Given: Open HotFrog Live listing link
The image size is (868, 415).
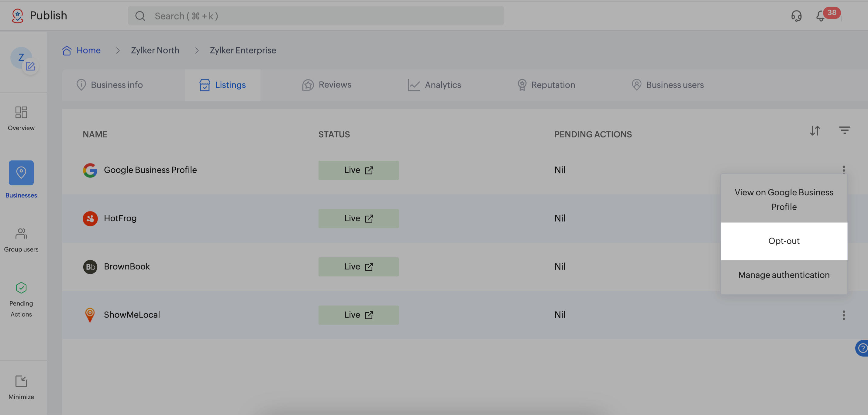Looking at the screenshot, I should pyautogui.click(x=359, y=218).
